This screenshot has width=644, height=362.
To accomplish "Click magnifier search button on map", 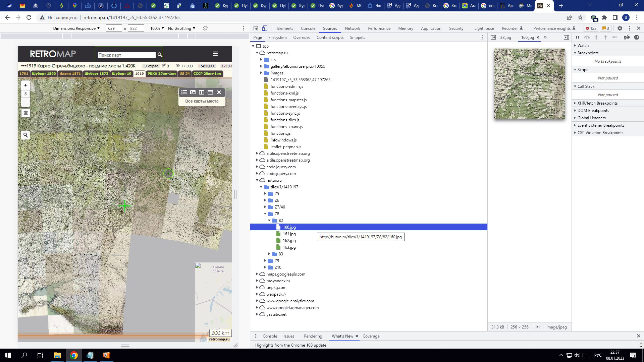I will pyautogui.click(x=25, y=135).
